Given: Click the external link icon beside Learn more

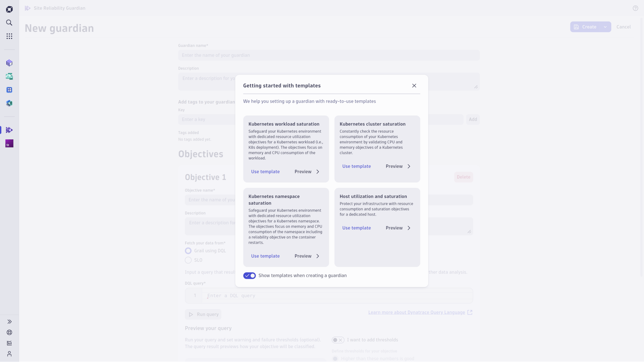Looking at the screenshot, I should click(x=470, y=313).
